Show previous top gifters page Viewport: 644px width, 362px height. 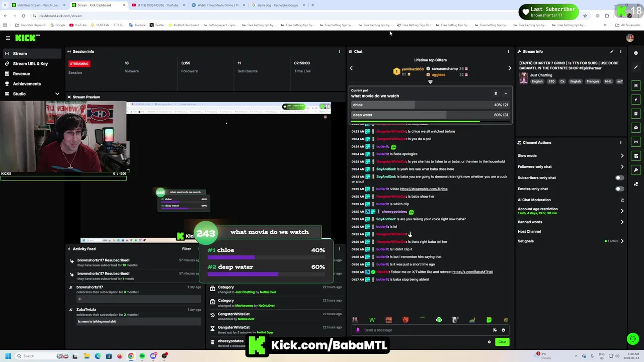coord(351,68)
